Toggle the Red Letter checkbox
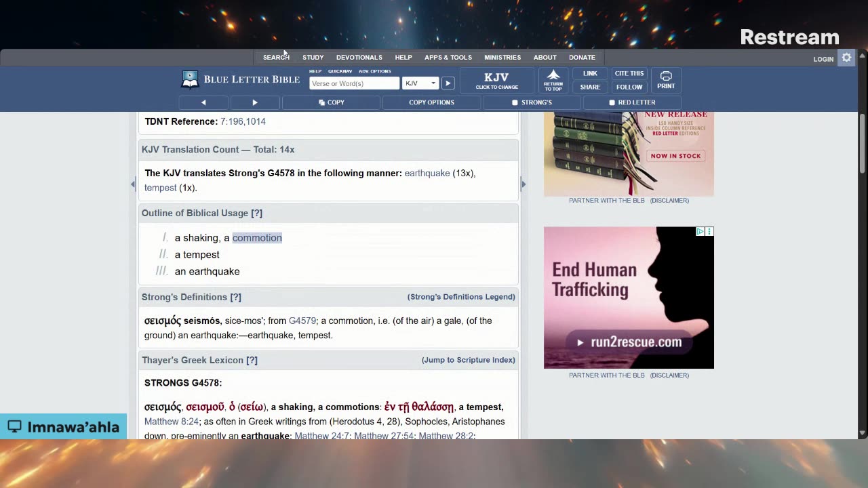Screen dimensions: 868x488 612,102
